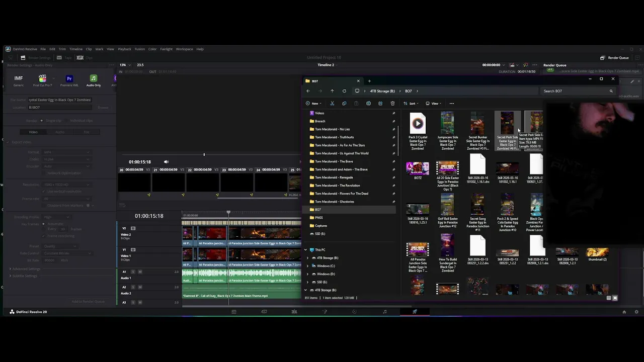Switch to the Edit page icon
The image size is (644, 362).
pos(294,312)
